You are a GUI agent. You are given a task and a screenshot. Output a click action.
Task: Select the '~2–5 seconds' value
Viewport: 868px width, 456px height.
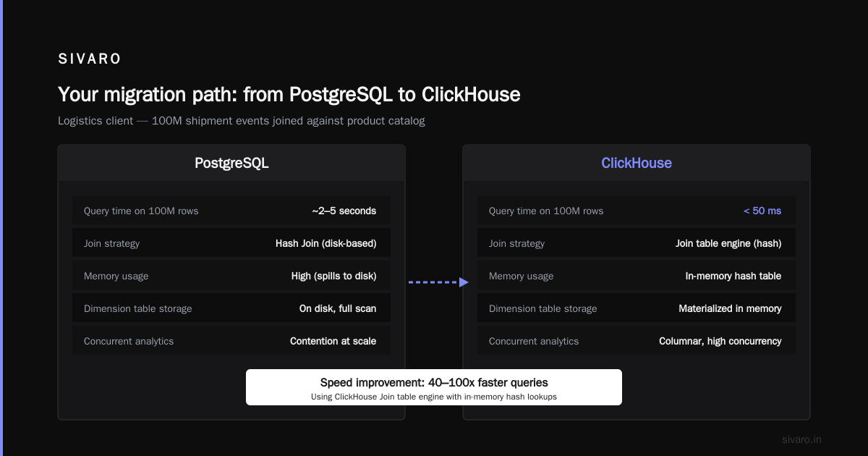(x=344, y=211)
